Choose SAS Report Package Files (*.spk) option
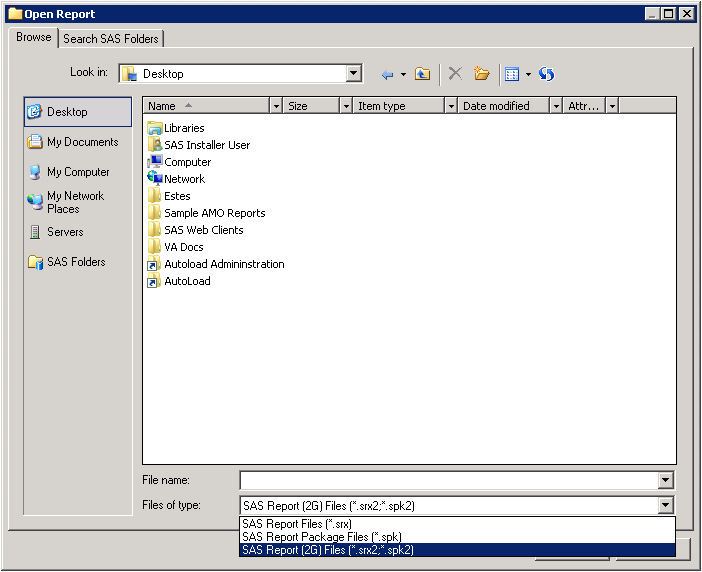 (x=321, y=537)
